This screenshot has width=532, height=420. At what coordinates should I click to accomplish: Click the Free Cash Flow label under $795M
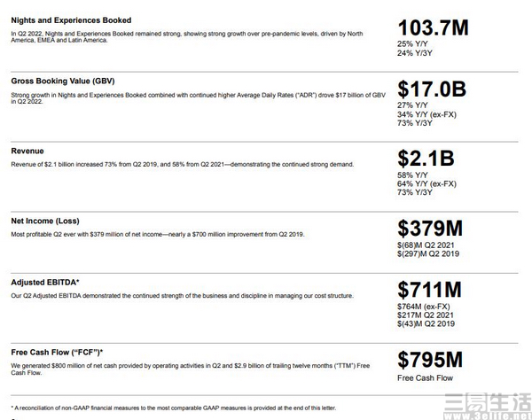(x=425, y=378)
